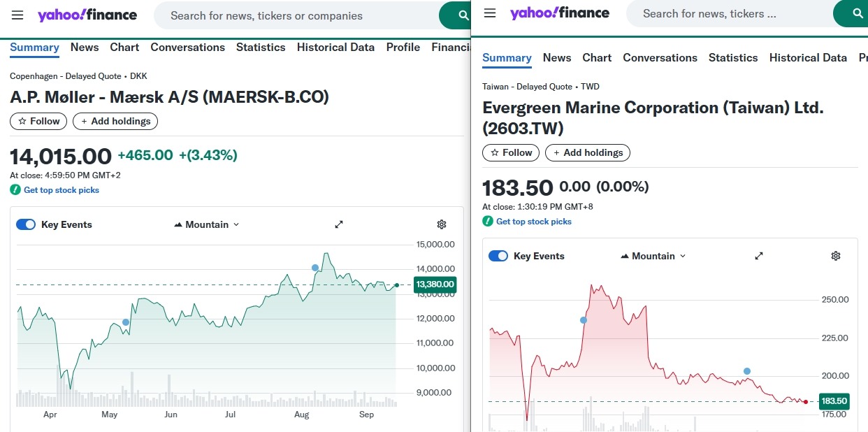The width and height of the screenshot is (868, 432).
Task: Open Maersk chart settings gear
Action: tap(442, 224)
